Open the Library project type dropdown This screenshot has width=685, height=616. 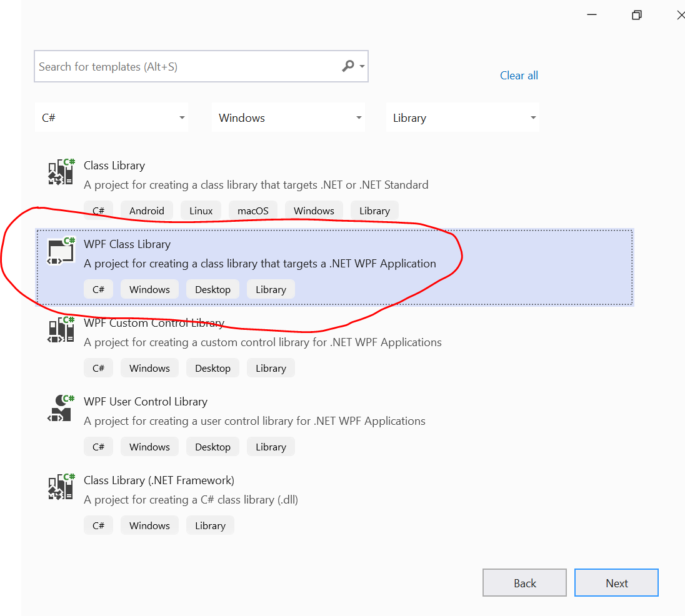pos(462,117)
